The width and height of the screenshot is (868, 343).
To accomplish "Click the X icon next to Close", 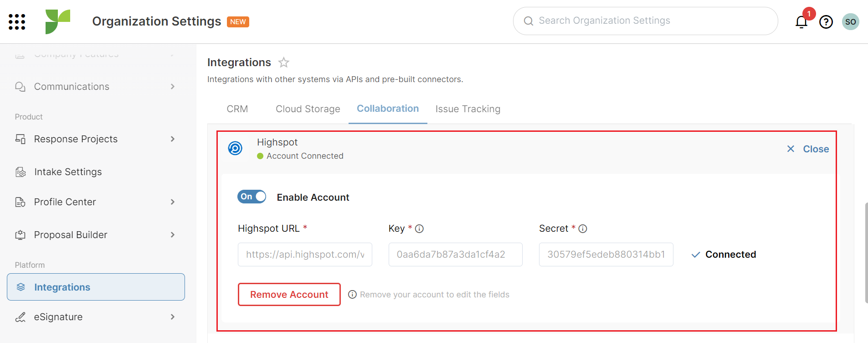I will coord(791,149).
